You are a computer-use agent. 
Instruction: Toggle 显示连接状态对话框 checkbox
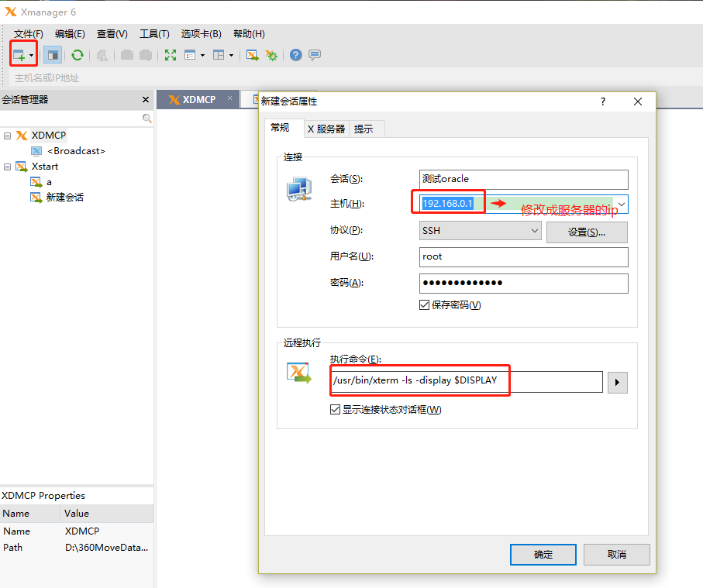click(335, 410)
